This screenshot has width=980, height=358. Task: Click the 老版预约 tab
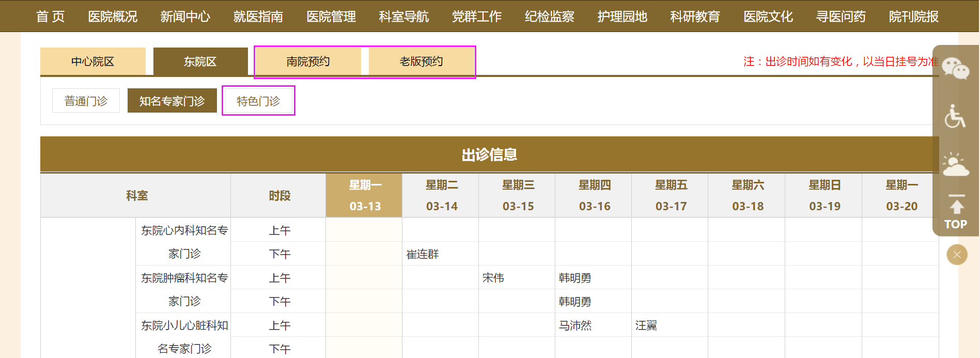421,61
